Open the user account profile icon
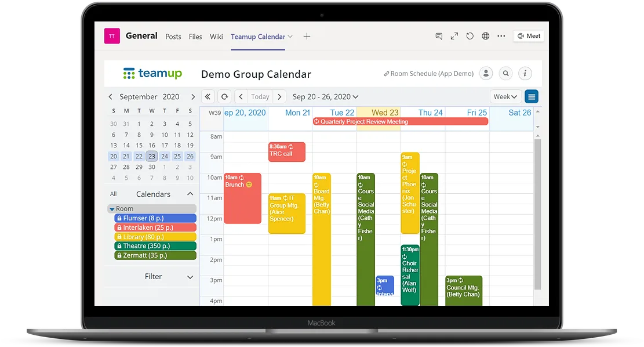This screenshot has width=644, height=347. pos(486,74)
